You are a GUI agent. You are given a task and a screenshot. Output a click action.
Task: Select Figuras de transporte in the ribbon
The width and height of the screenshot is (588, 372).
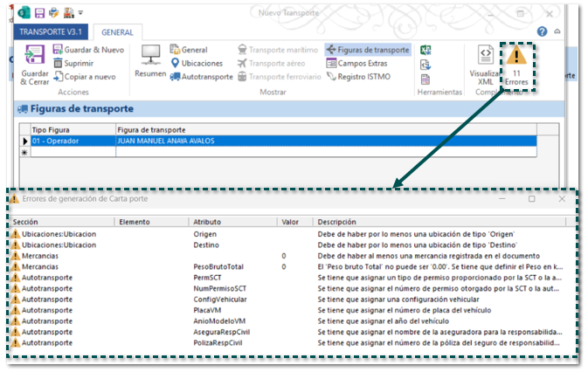click(x=367, y=50)
